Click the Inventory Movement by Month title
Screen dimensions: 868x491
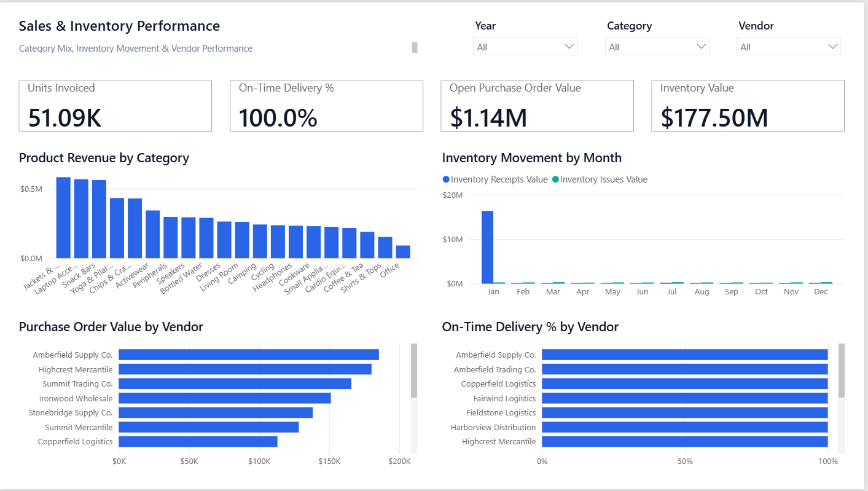532,158
